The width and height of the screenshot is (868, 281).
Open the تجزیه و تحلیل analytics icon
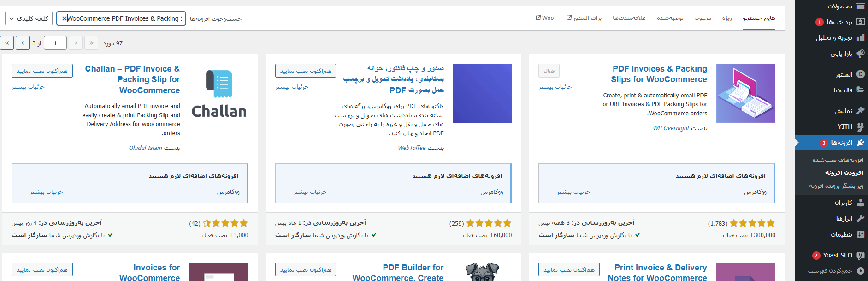pyautogui.click(x=860, y=37)
